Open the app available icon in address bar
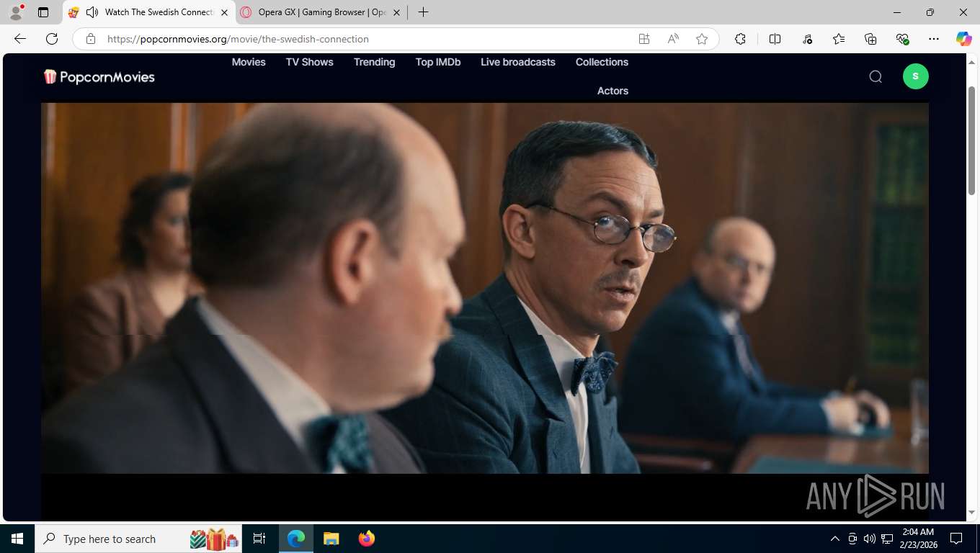The height and width of the screenshot is (553, 980). click(x=644, y=39)
